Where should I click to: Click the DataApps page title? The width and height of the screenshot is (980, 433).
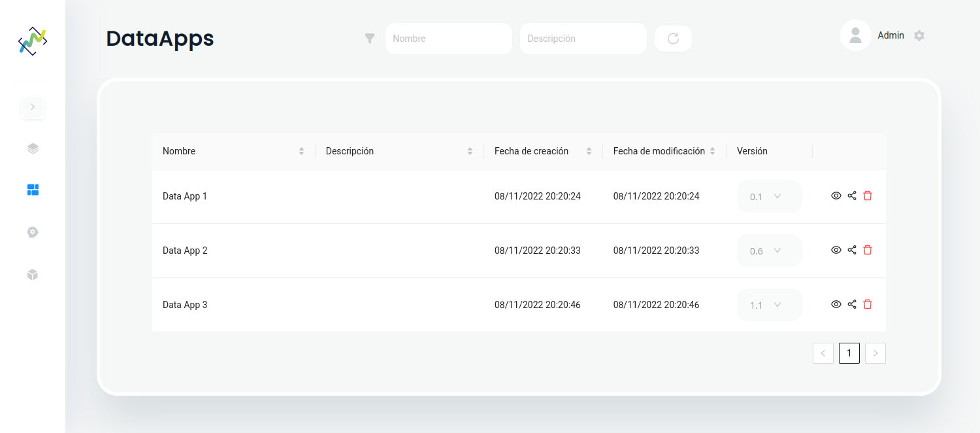(x=160, y=39)
